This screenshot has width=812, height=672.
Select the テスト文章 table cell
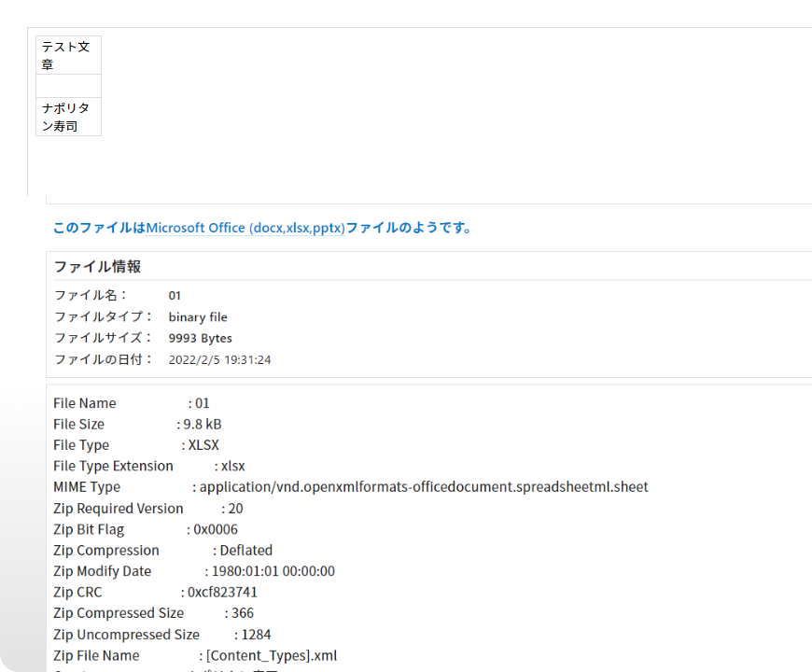[x=68, y=55]
